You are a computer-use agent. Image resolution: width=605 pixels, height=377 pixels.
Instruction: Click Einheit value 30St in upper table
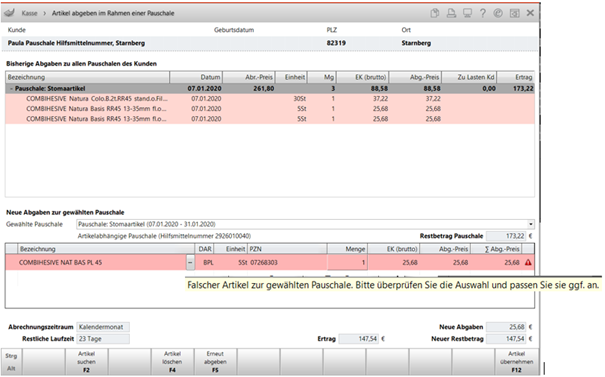click(x=300, y=99)
